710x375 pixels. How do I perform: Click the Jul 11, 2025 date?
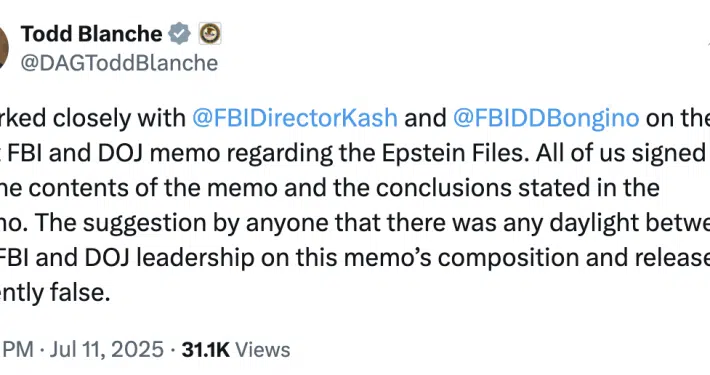click(x=106, y=350)
